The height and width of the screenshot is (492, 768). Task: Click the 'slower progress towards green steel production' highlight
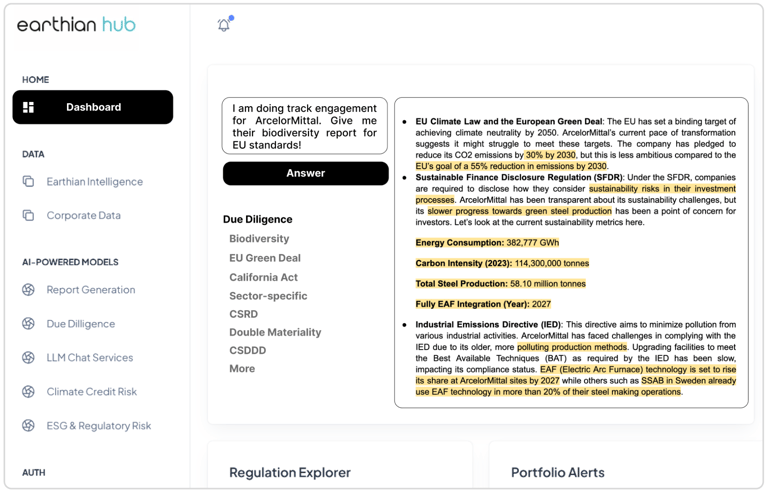(520, 211)
